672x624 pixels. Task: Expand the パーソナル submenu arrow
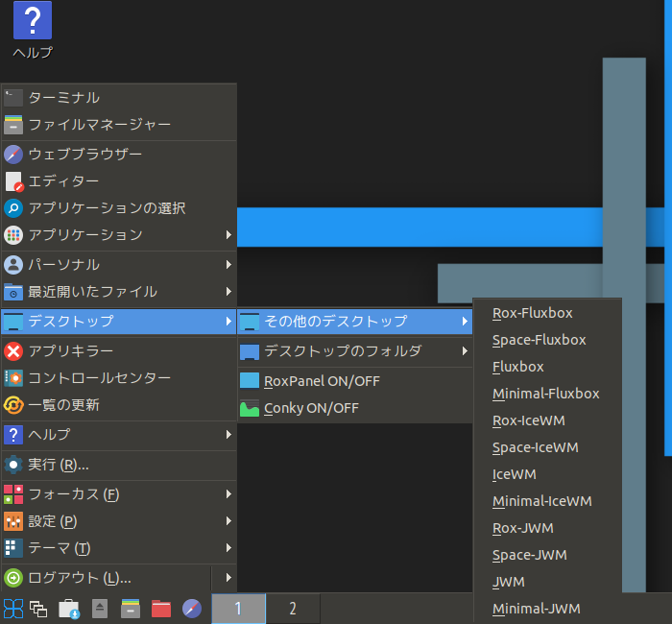point(228,264)
